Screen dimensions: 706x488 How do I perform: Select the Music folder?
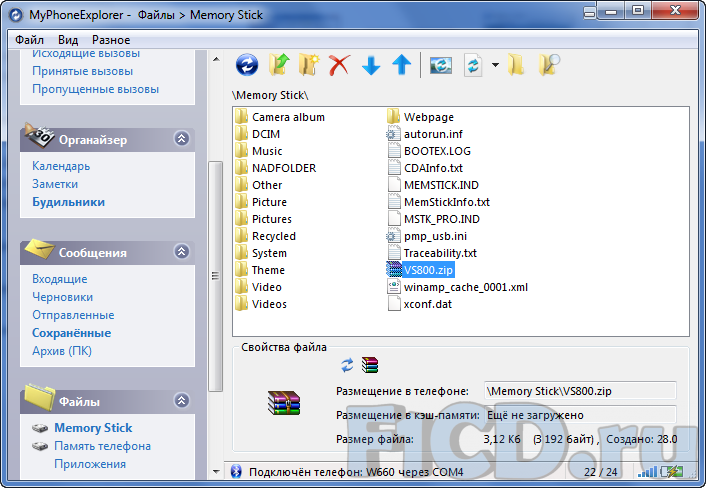click(x=259, y=151)
